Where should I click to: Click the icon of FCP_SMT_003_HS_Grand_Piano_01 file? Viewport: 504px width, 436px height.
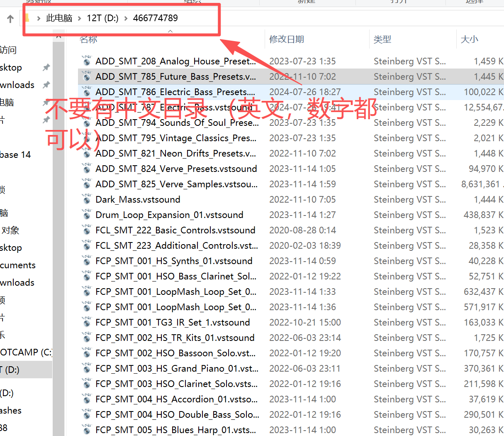pyautogui.click(x=87, y=368)
